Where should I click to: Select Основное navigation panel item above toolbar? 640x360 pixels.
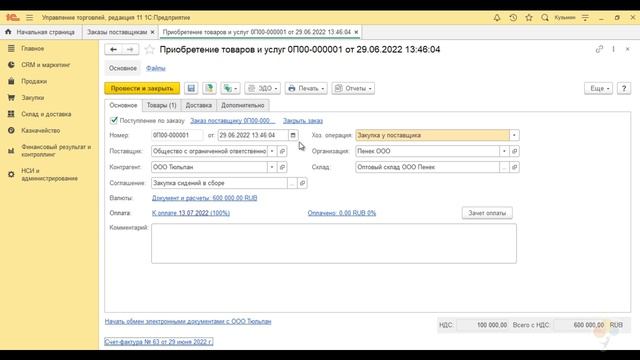(x=123, y=69)
